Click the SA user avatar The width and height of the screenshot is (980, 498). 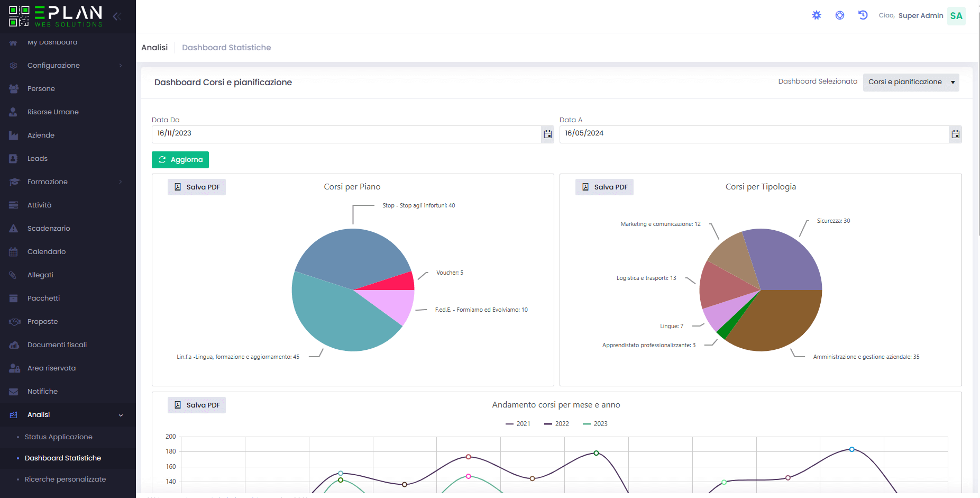956,16
